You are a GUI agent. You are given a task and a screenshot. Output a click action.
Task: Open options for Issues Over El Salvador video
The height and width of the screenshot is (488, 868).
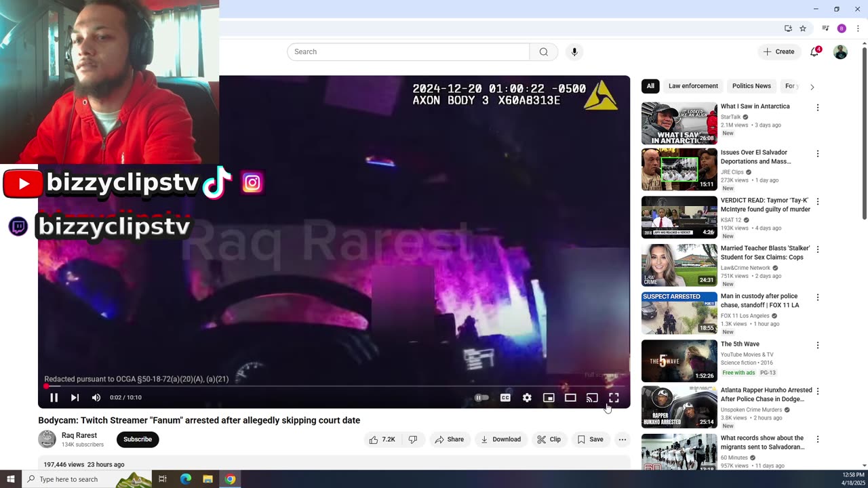817,154
